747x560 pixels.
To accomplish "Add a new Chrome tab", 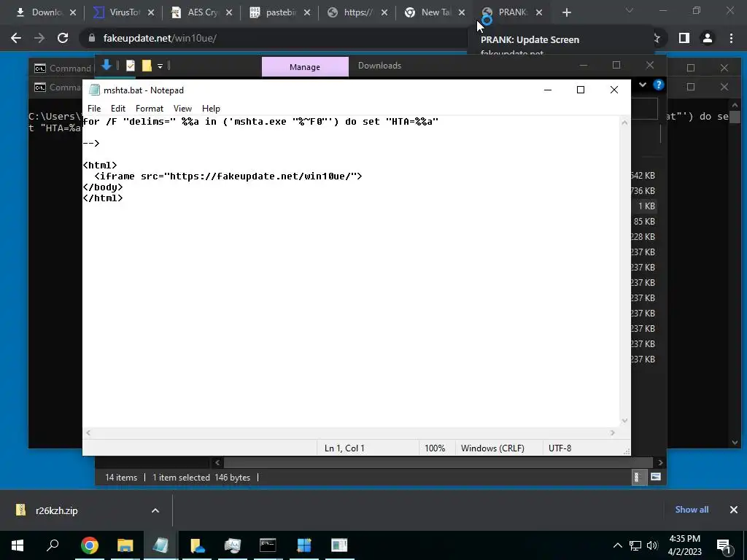I will 566,13.
